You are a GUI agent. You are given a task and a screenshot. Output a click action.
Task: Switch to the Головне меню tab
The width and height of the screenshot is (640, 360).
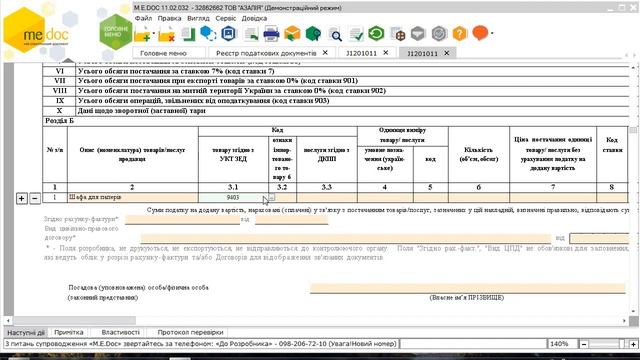point(169,53)
